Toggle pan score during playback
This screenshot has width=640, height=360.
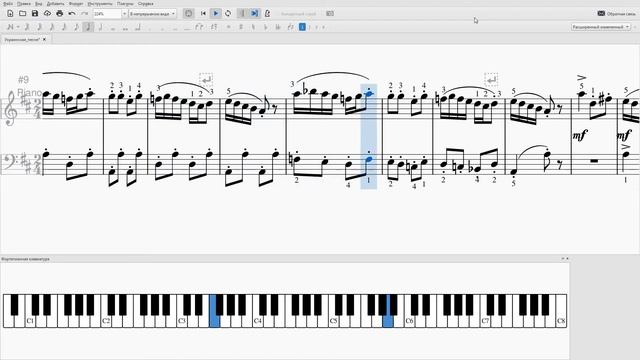pos(254,13)
